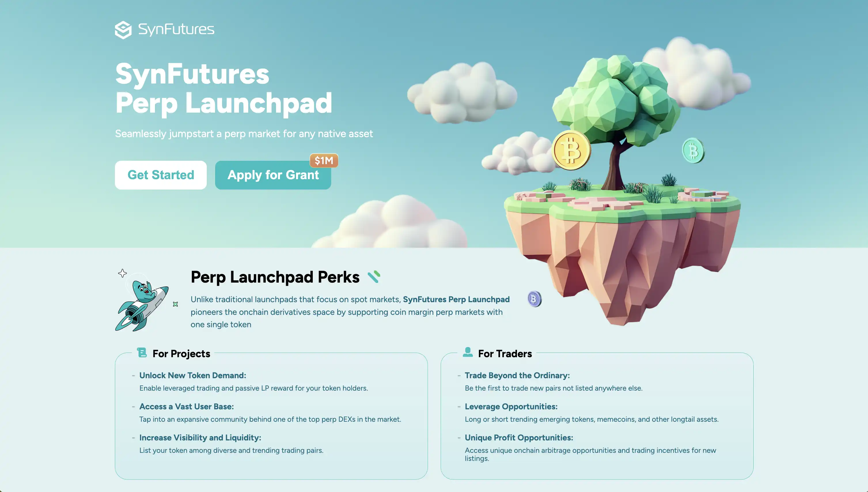Screen dimensions: 868x492
Task: Click the $1M grant badge
Action: pos(324,160)
